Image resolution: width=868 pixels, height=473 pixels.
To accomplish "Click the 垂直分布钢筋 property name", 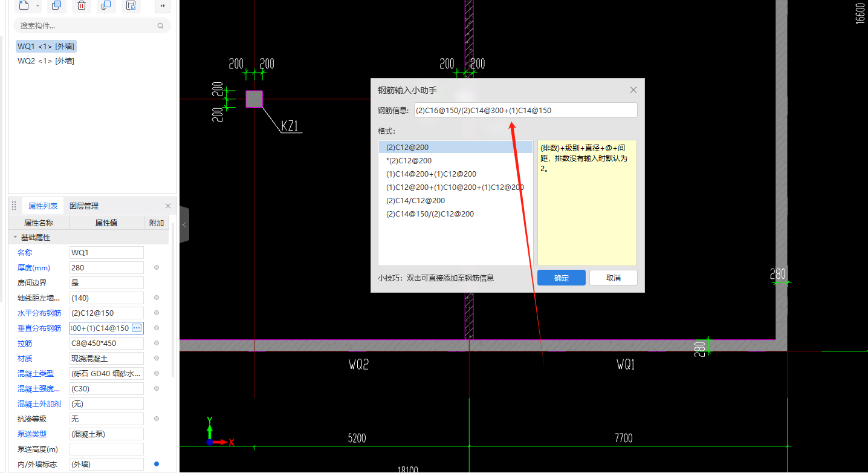I will pos(39,328).
